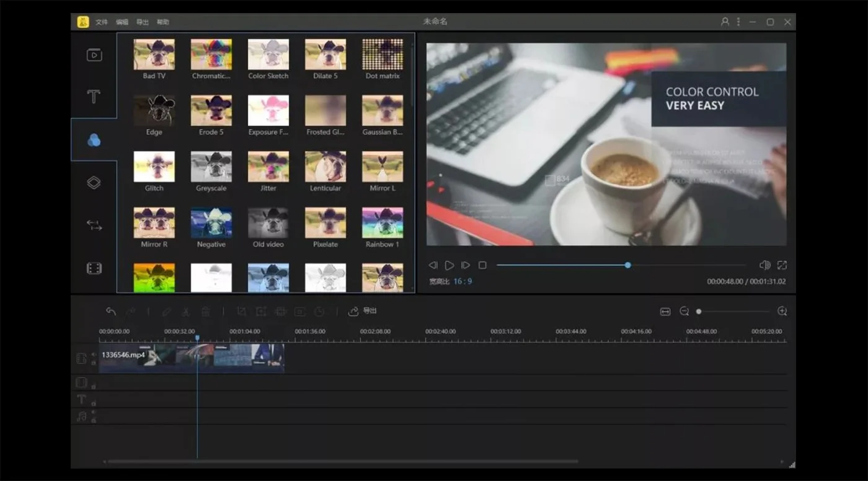Screen dimensions: 868x481
Task: Open the film-strip elements panel in the left sidebar
Action: 94,268
